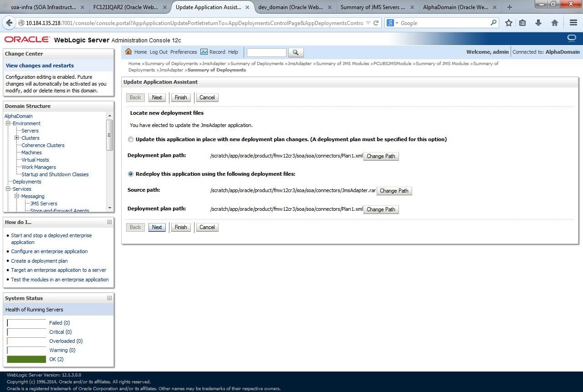Open Deployments in the Domain Structure tree
Screen dimensions: 583x392
point(27,182)
